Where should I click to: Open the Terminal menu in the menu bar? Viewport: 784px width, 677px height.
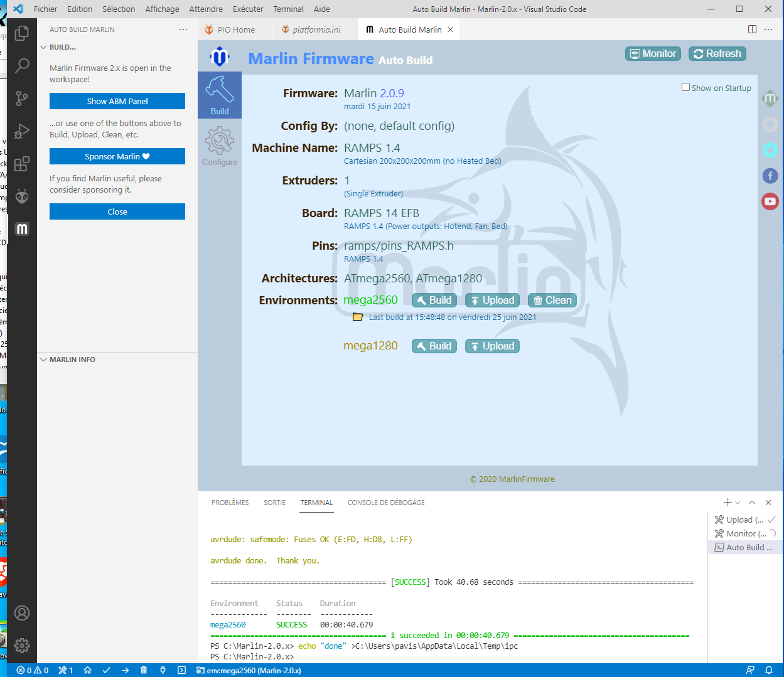coord(288,9)
